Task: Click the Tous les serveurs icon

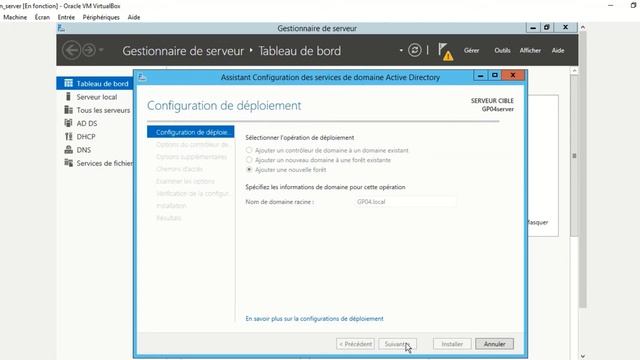Action: [69, 110]
